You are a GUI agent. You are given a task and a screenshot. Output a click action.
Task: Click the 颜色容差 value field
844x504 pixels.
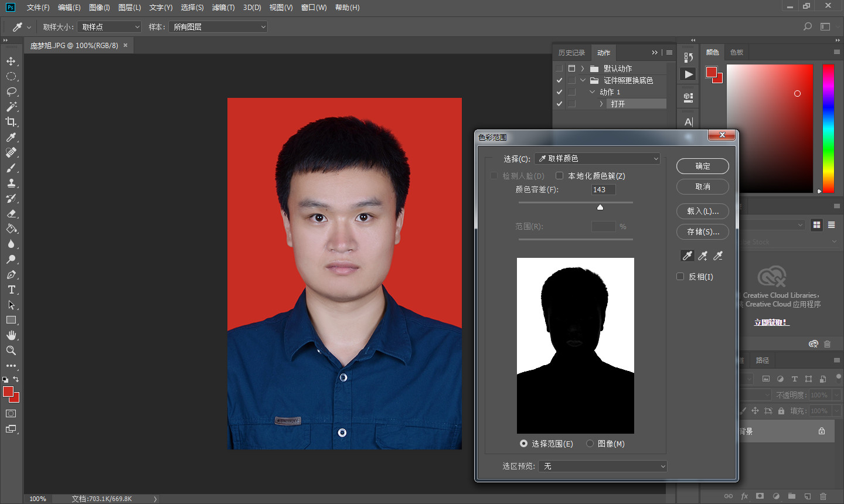(x=604, y=189)
